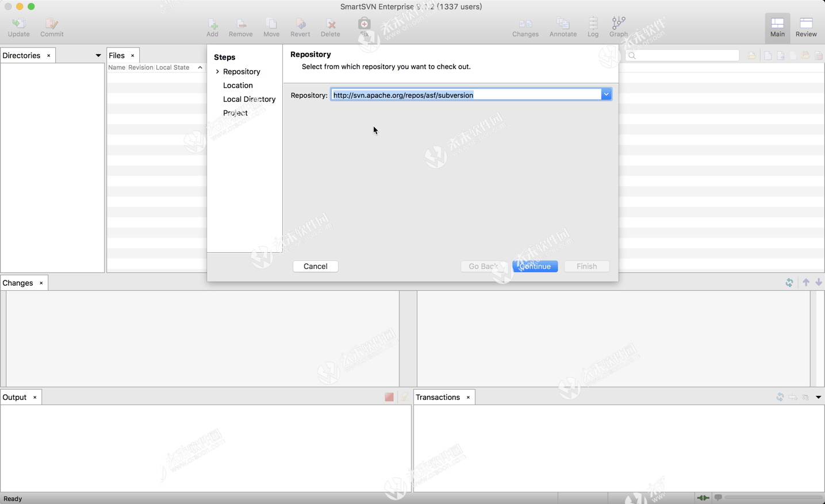The image size is (825, 504).
Task: Go to next change with down arrow
Action: coord(819,283)
